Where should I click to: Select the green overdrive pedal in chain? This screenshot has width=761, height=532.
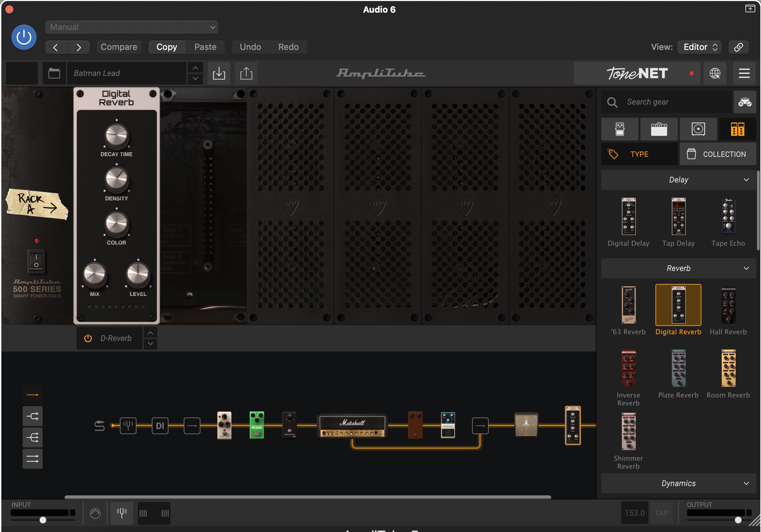[x=257, y=425]
